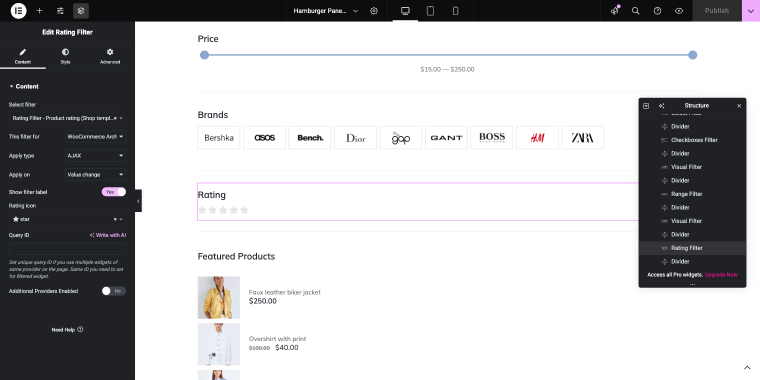Open the What's New notifications icon

pyautogui.click(x=615, y=11)
